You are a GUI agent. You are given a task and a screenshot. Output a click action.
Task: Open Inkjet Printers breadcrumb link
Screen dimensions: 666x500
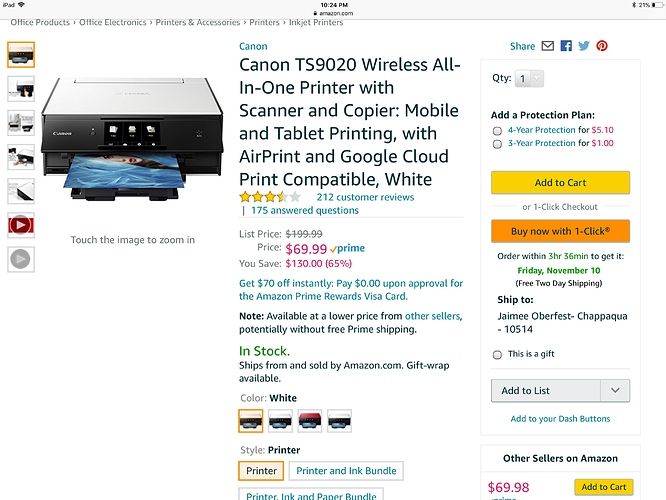click(316, 22)
